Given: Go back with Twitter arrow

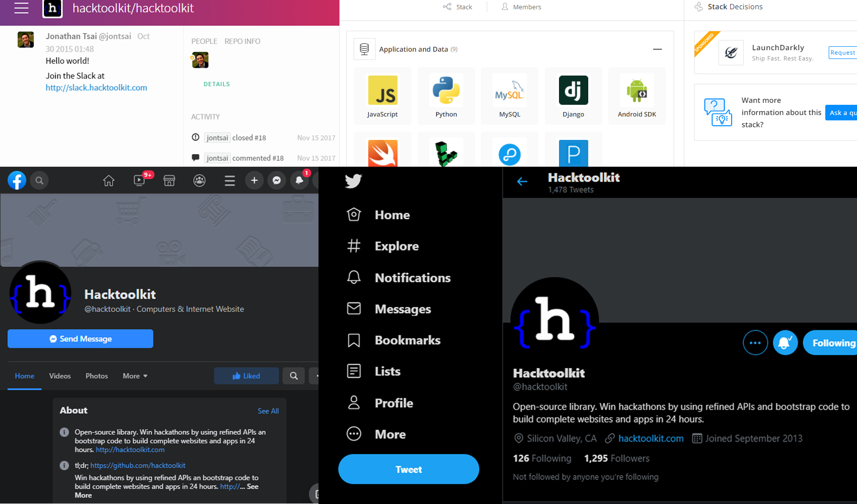Looking at the screenshot, I should (522, 182).
